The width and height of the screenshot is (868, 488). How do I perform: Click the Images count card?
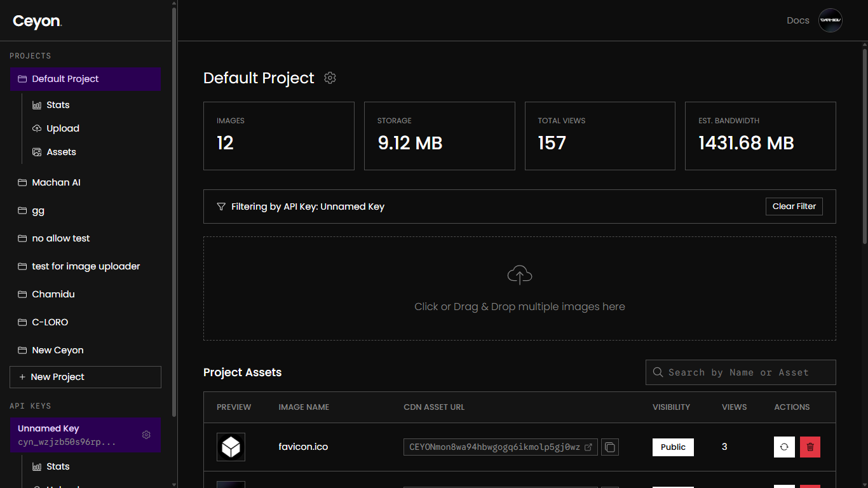[x=279, y=136]
